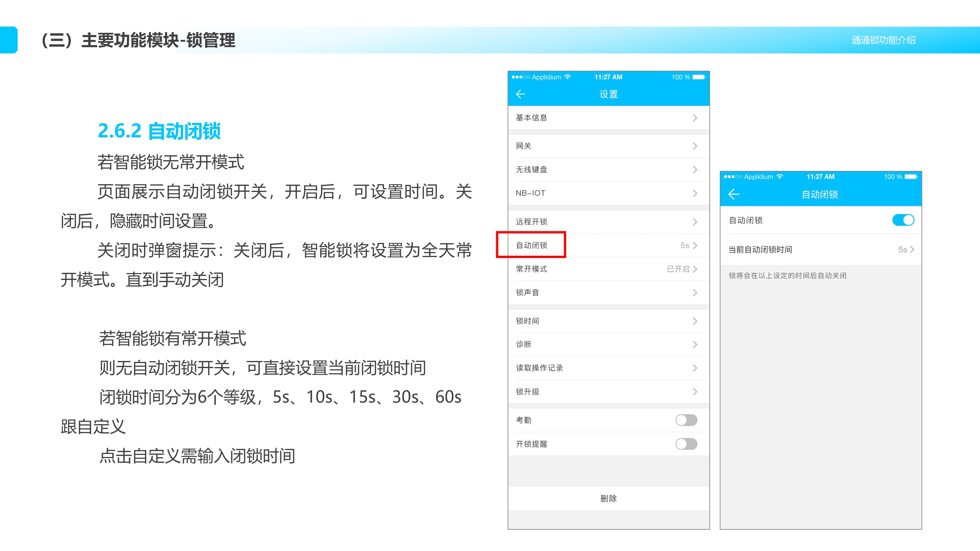Tap back arrow on 自动闭锁 screen
980x551 pixels.
(734, 194)
